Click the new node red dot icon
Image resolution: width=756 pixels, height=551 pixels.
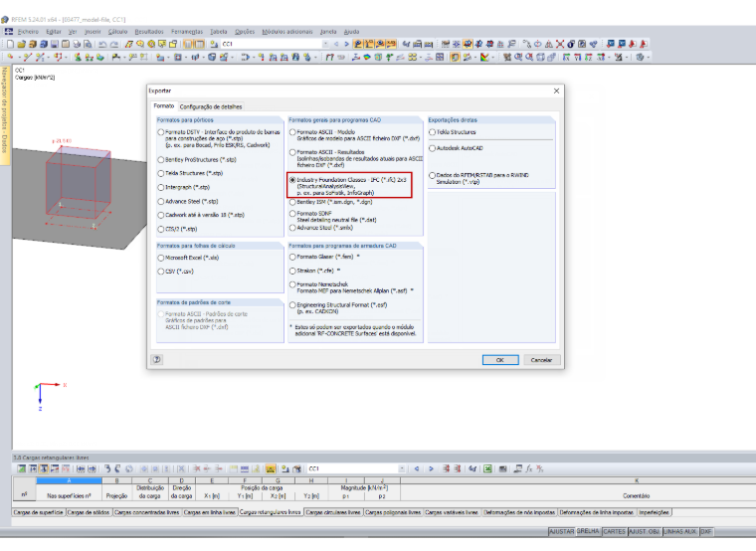pos(10,57)
